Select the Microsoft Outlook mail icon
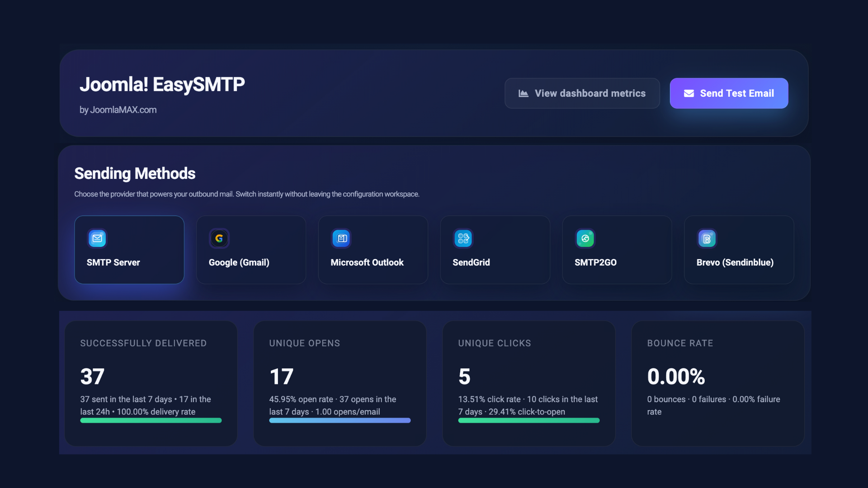Image resolution: width=868 pixels, height=488 pixels. click(341, 238)
